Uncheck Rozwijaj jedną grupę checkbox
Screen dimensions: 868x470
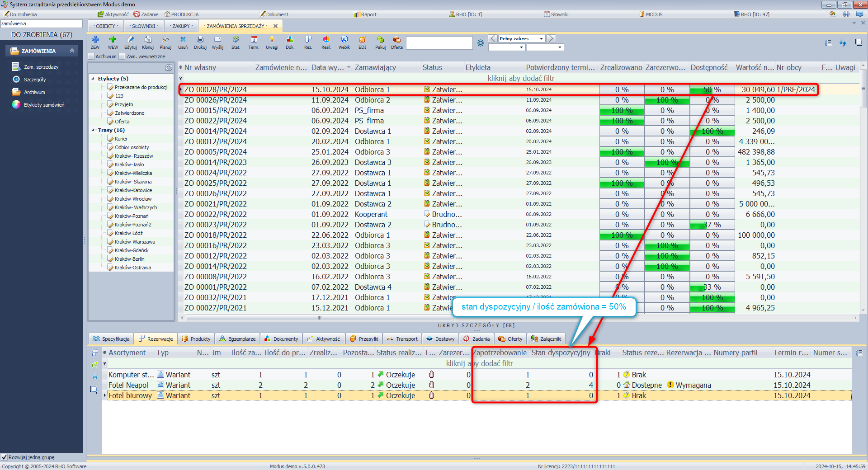tap(5, 457)
